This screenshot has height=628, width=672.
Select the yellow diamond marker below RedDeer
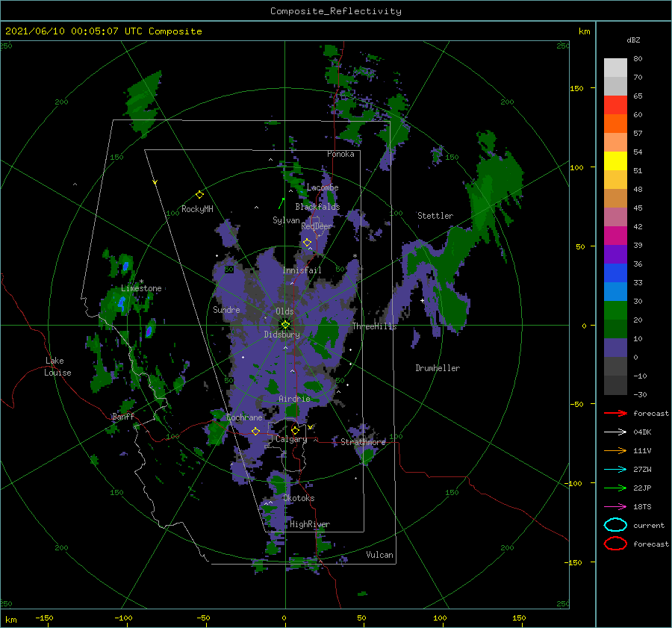pyautogui.click(x=308, y=243)
